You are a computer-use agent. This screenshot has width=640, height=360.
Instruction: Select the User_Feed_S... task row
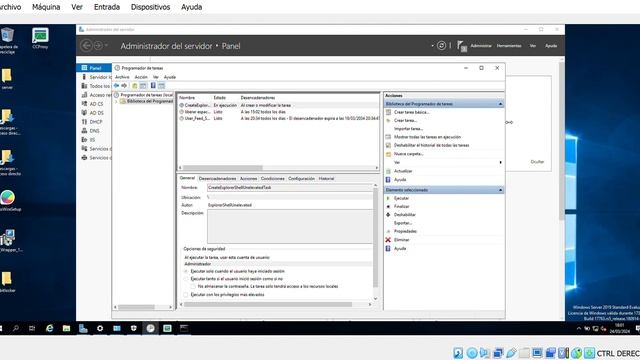(x=279, y=118)
